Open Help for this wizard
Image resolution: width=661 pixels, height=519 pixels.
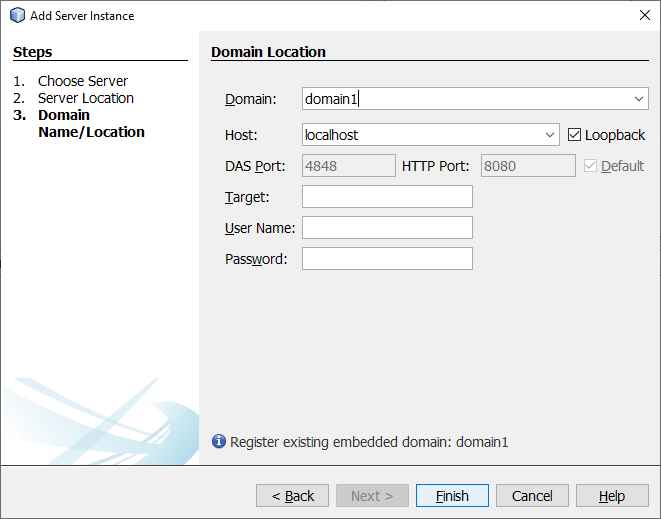pyautogui.click(x=612, y=496)
